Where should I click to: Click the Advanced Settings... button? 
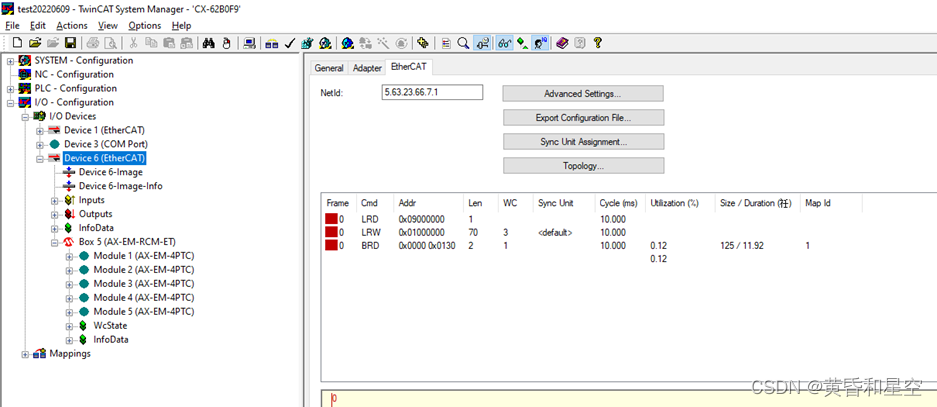coord(583,94)
